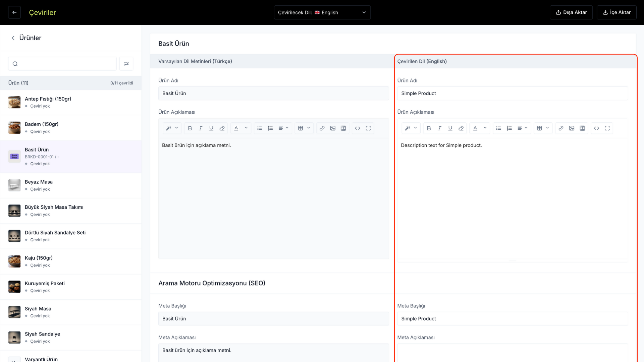Image resolution: width=644 pixels, height=362 pixels.
Task: Click the İçe Aktar import button
Action: [616, 12]
